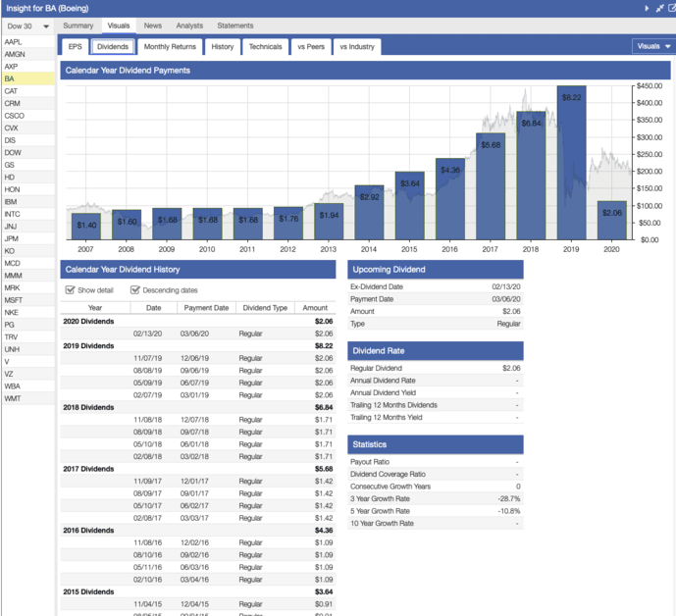
Task: Switch to the News tab
Action: coord(153,26)
